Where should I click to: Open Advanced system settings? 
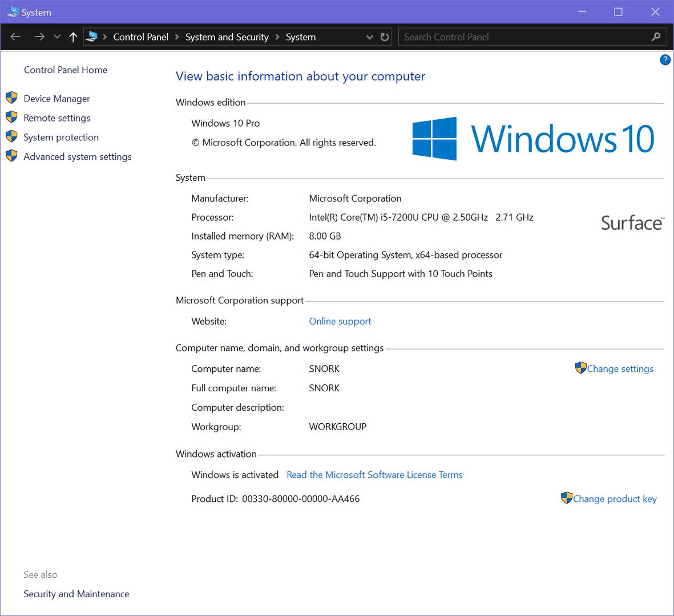tap(78, 157)
